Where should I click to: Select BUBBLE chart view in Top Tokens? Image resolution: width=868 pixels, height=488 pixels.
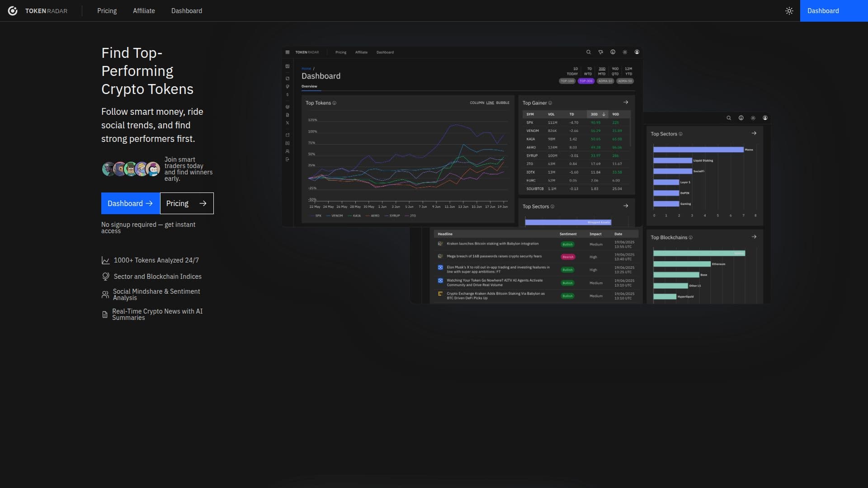503,103
